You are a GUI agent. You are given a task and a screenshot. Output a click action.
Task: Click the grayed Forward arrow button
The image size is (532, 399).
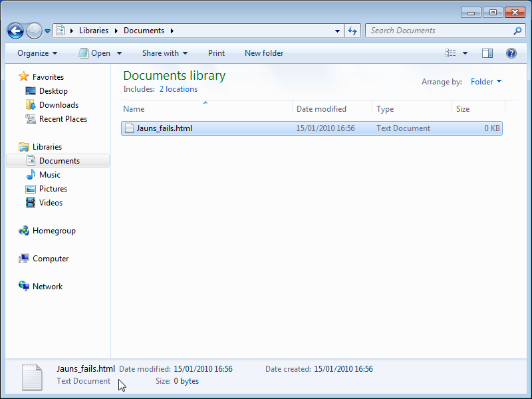34,31
